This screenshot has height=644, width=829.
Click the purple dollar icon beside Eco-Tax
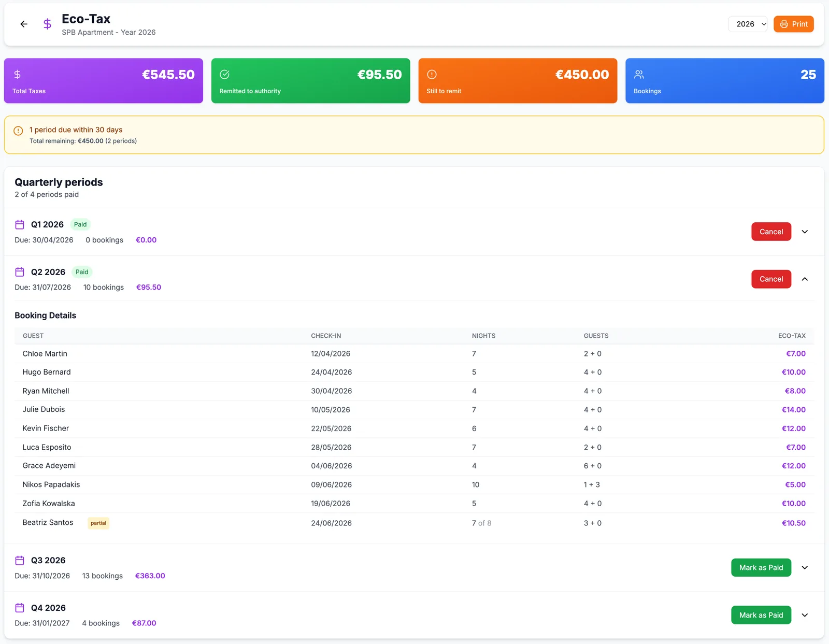[47, 24]
